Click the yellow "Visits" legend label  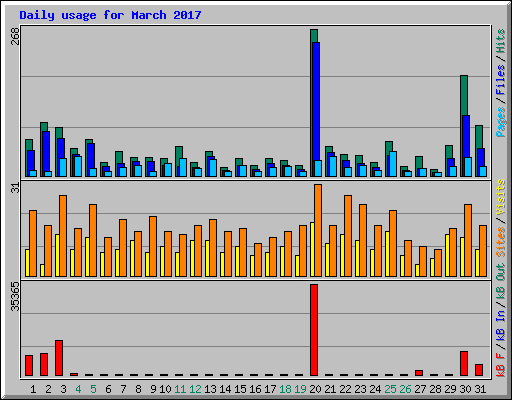[500, 197]
